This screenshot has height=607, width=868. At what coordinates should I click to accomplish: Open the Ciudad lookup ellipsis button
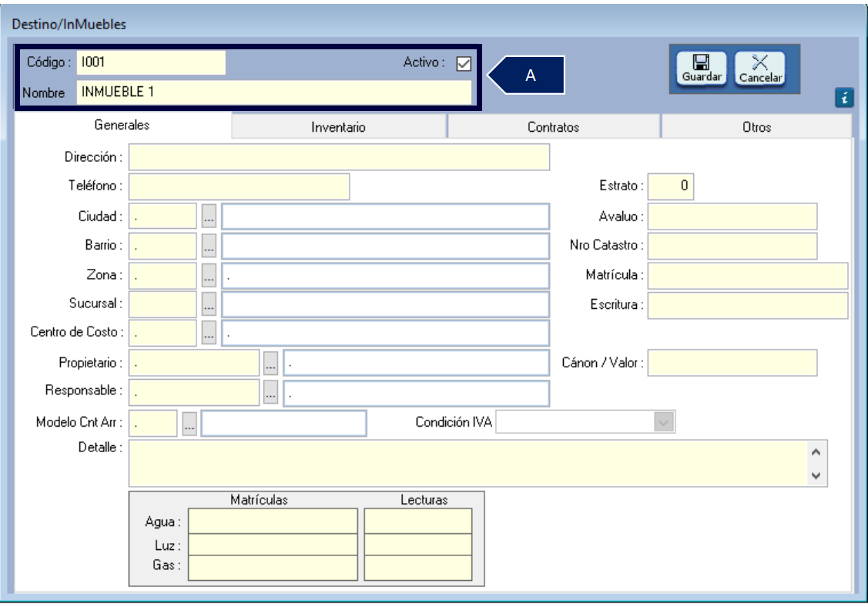click(209, 216)
